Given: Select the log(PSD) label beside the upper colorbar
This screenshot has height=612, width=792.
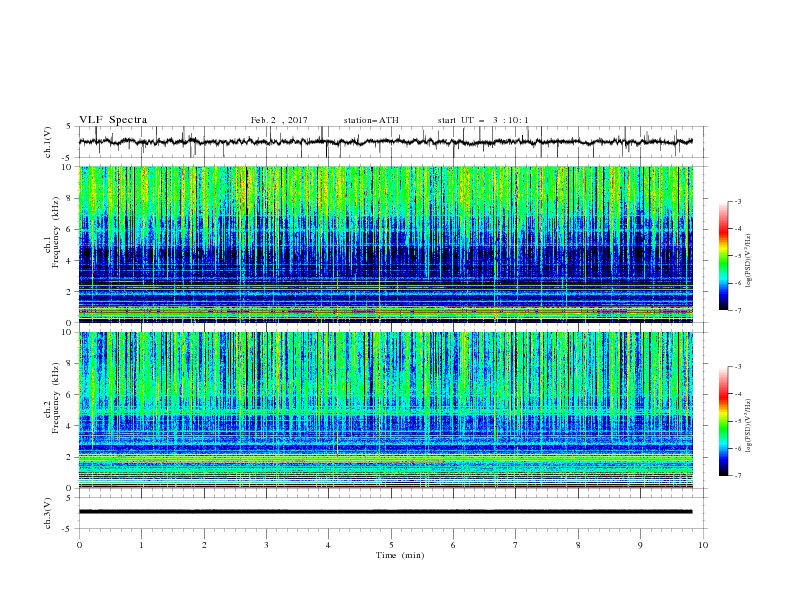Looking at the screenshot, I should (749, 261).
